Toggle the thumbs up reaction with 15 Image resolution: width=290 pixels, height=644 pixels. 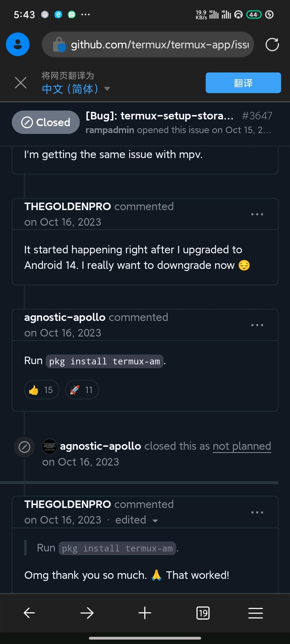pyautogui.click(x=42, y=390)
